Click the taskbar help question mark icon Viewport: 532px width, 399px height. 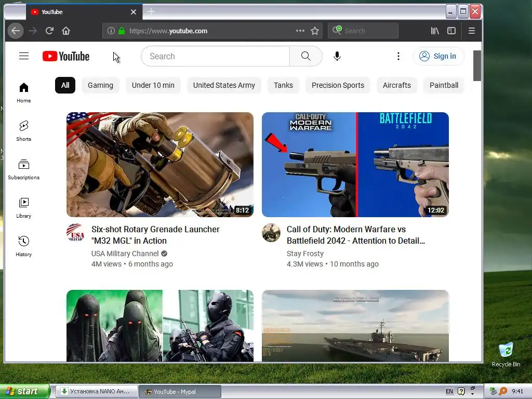click(461, 391)
